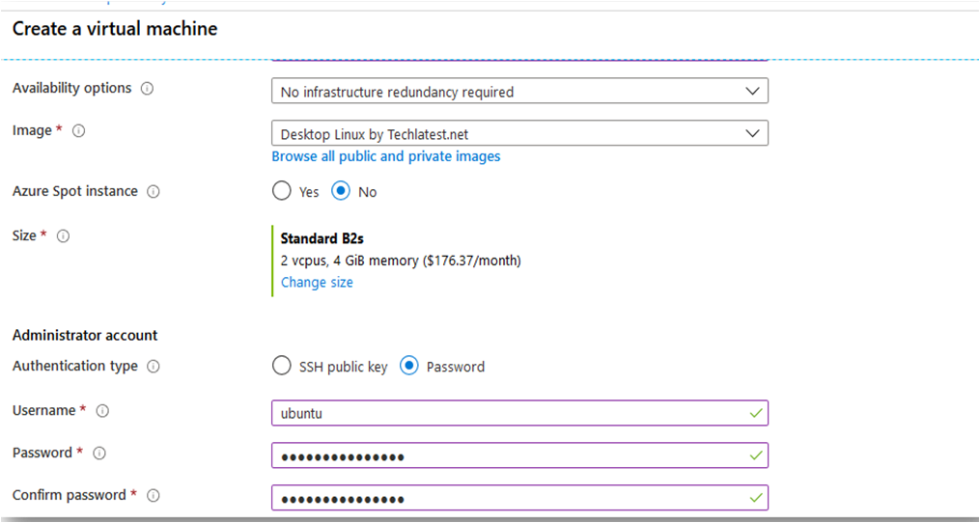The image size is (980, 523).
Task: Open the Image dropdown list
Action: [520, 133]
